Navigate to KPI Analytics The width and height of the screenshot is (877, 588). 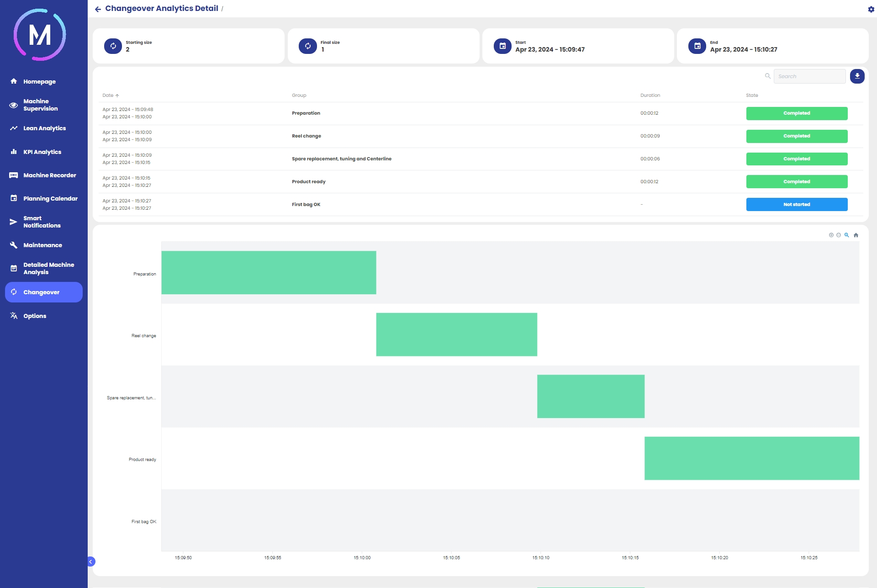click(x=42, y=152)
